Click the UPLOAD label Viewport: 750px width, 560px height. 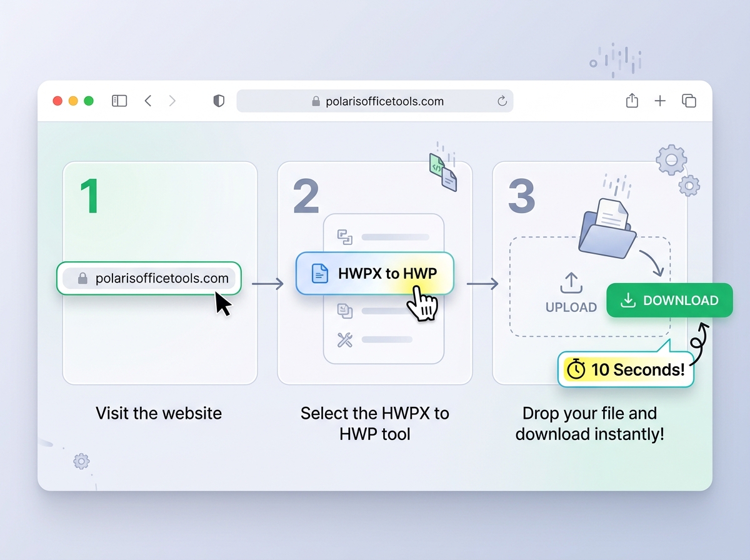coord(571,307)
